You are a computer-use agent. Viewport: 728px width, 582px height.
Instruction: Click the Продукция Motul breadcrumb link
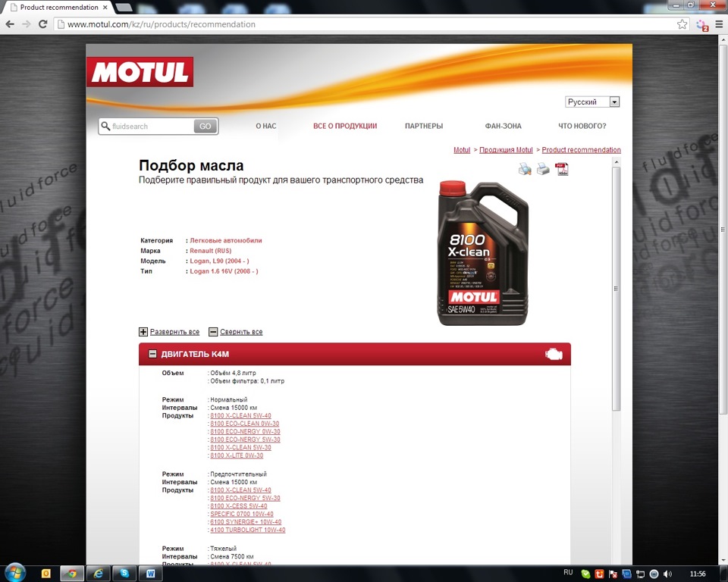[506, 150]
